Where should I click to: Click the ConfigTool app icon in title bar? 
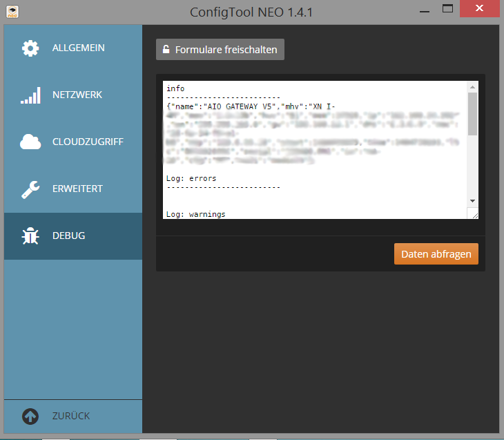coord(12,11)
